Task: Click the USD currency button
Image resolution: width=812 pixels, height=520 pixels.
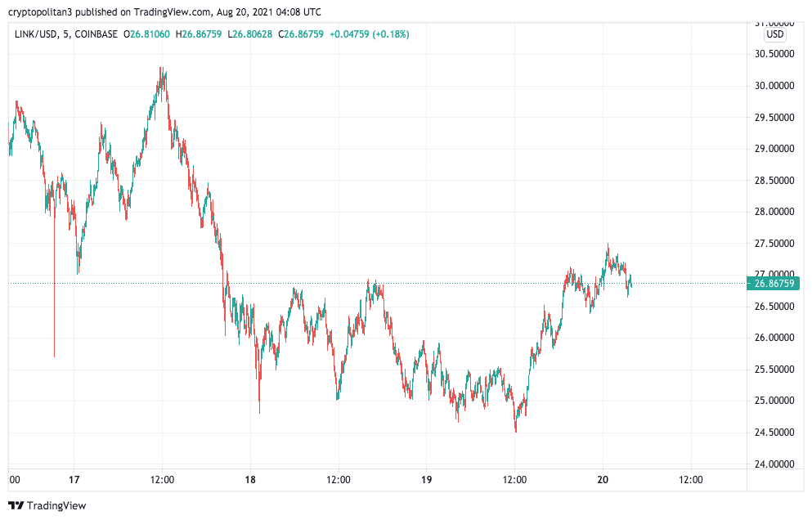Action: coord(774,34)
